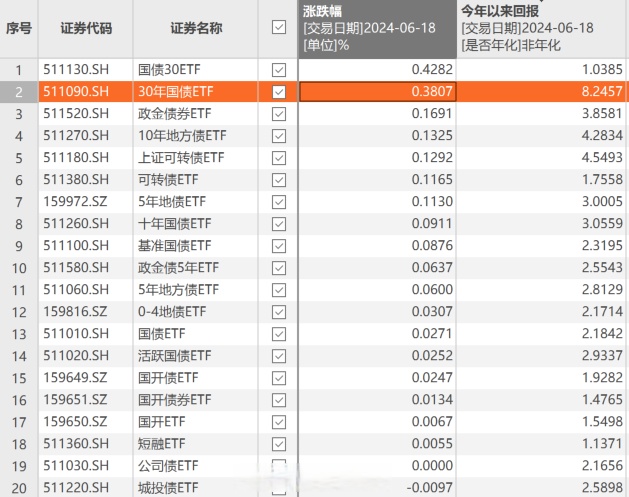Select the 公司债ETF name cell

click(x=196, y=466)
